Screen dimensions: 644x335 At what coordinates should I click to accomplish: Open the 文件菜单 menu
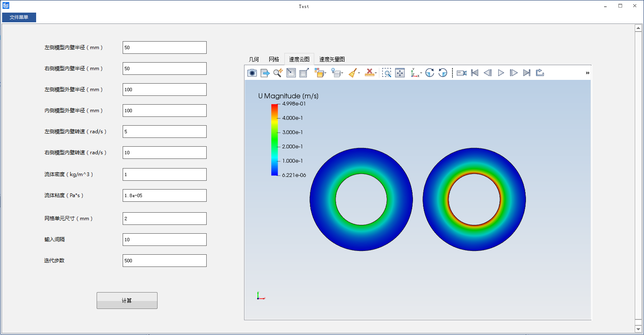pyautogui.click(x=19, y=17)
